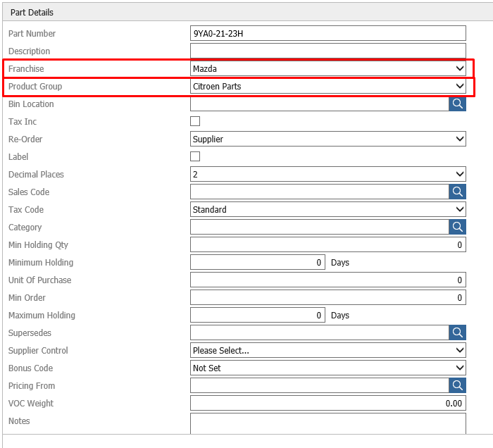Select the Maximum Holding days field
Image resolution: width=493 pixels, height=448 pixels.
[x=258, y=315]
